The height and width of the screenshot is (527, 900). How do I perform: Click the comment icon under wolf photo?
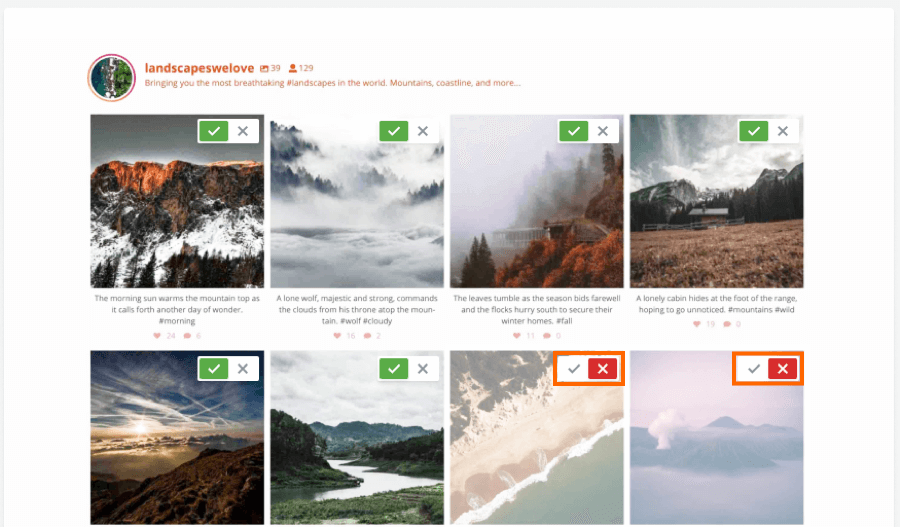pyautogui.click(x=367, y=336)
